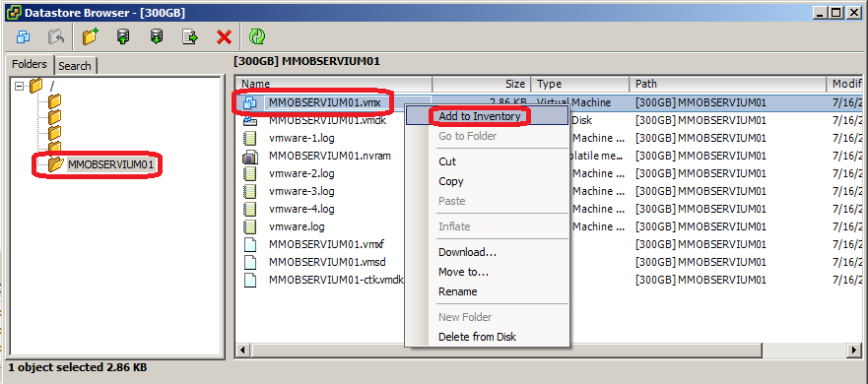Click Delete from Disk menu entry

477,337
